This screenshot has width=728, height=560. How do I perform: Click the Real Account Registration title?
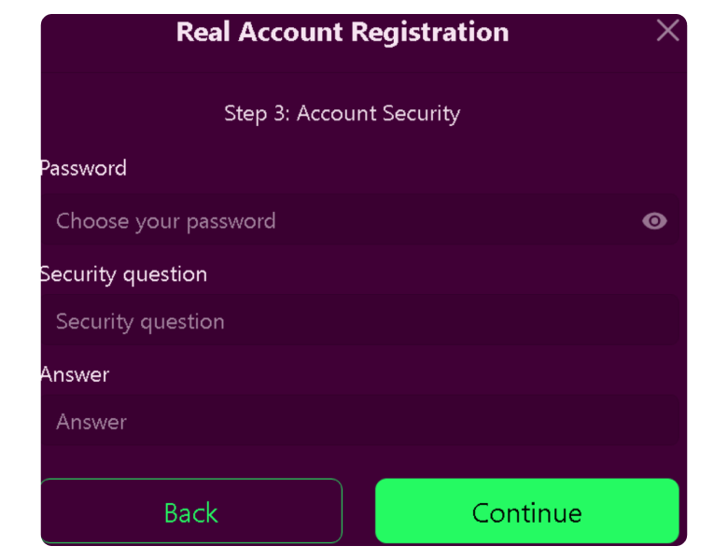[343, 32]
